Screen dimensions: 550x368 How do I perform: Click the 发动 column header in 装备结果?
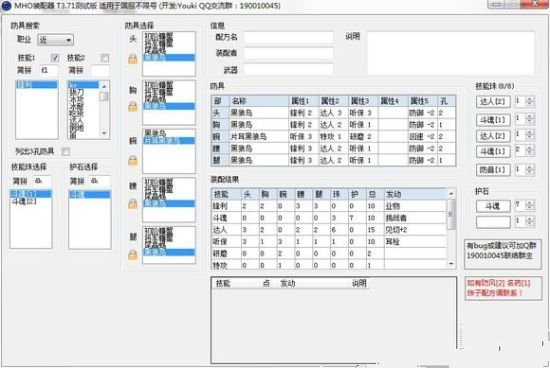click(415, 194)
